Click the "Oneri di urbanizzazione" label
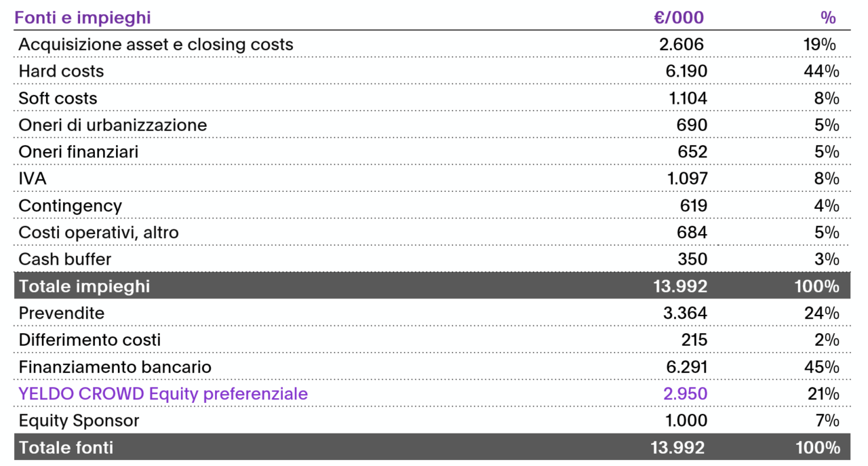868x466 pixels. click(x=113, y=125)
